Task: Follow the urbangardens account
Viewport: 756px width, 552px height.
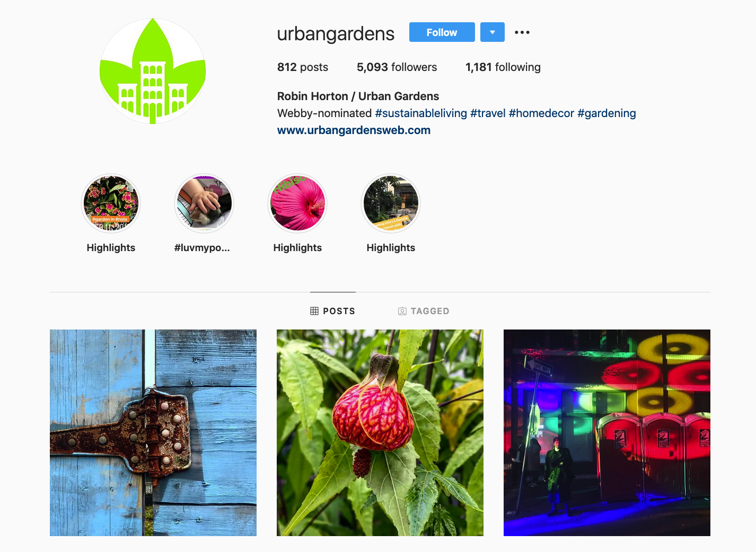Action: [442, 32]
